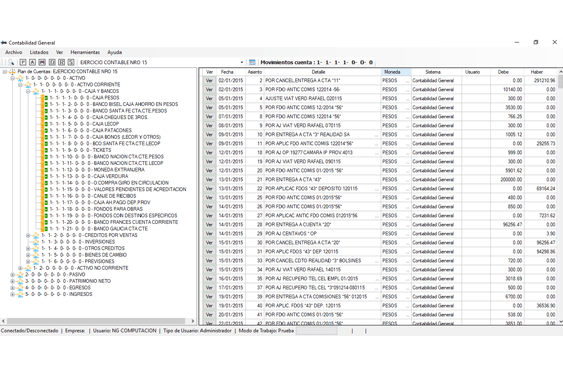Screen dimensions: 563x375
Task: Expand the EGRESOS node
Action: click(13, 287)
